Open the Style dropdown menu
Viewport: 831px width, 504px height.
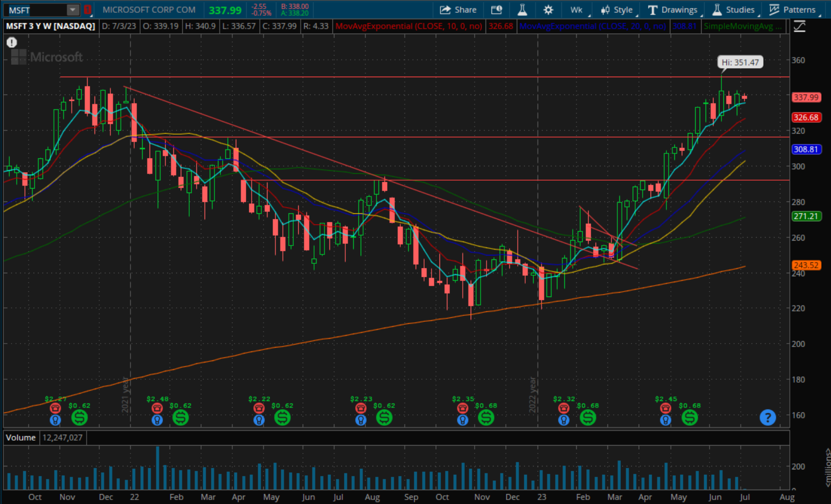tap(617, 10)
